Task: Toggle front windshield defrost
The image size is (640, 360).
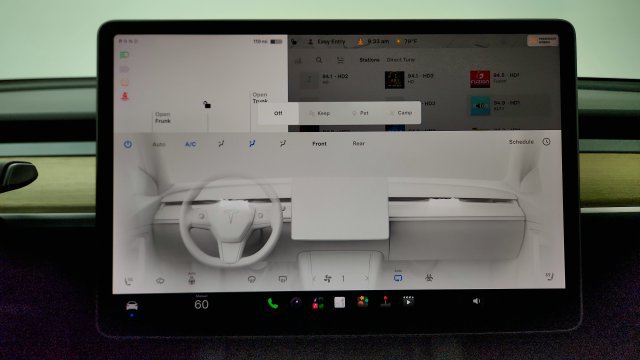Action: (252, 280)
